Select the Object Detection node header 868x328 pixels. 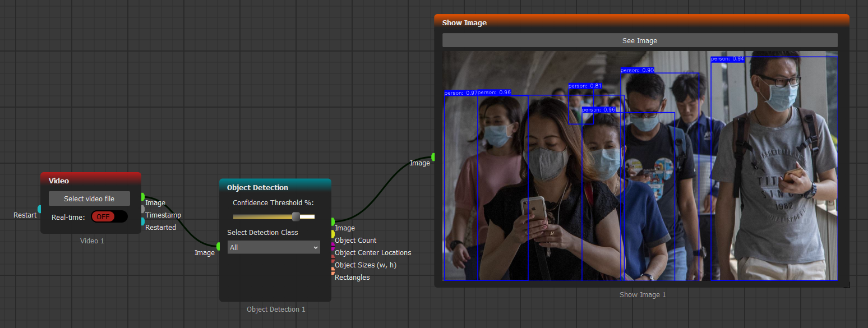tap(275, 187)
